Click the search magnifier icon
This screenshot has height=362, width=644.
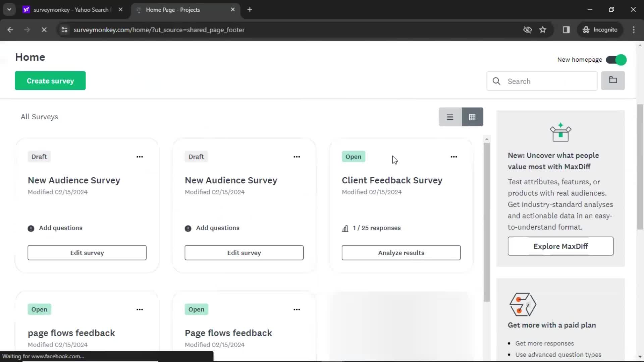[x=496, y=81]
